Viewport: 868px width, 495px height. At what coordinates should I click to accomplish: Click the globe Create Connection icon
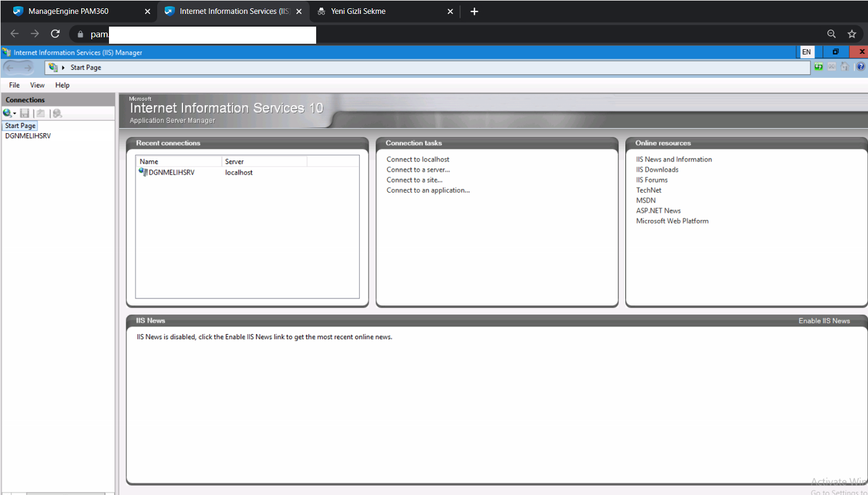pos(7,113)
